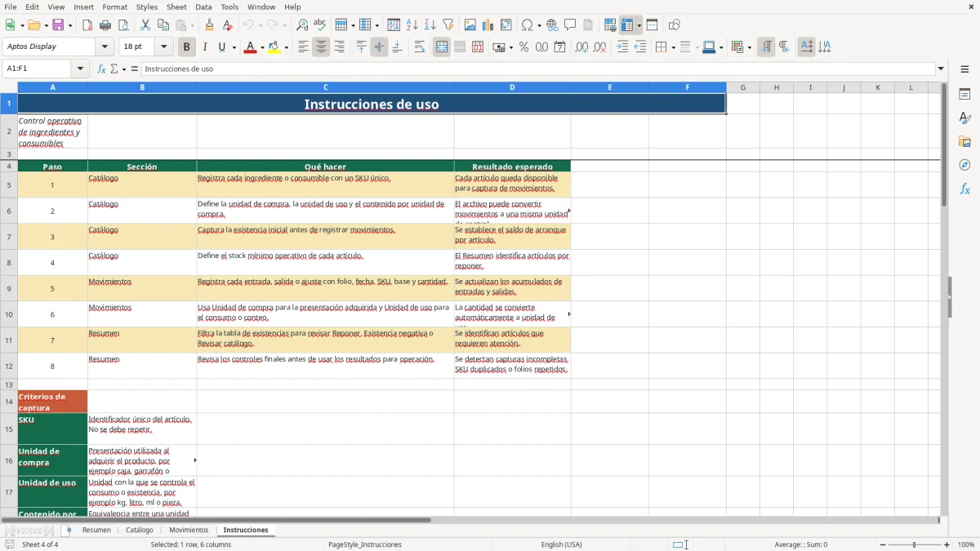Expand the Name Box dropdown
The height and width of the screenshot is (551, 980).
80,69
